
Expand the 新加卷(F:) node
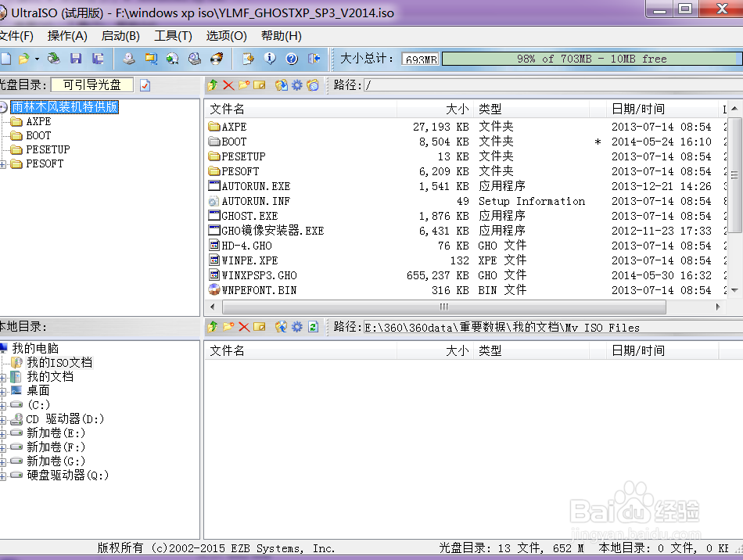tap(3, 448)
